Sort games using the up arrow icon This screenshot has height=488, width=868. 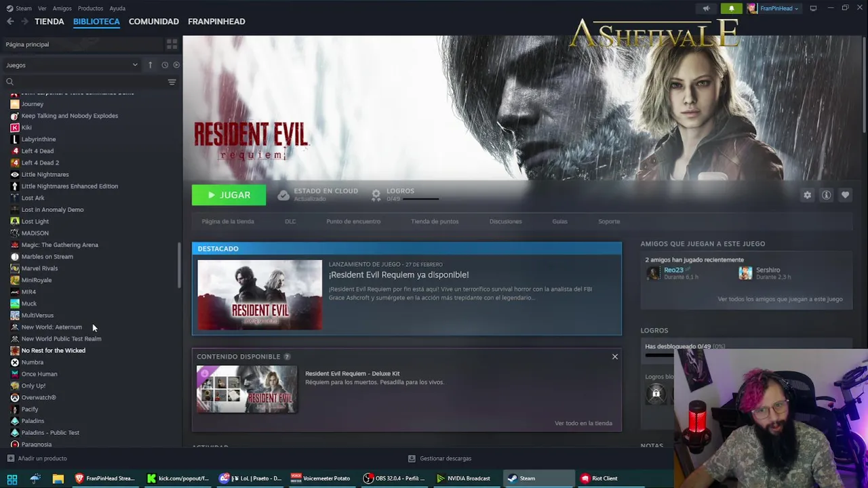[151, 65]
